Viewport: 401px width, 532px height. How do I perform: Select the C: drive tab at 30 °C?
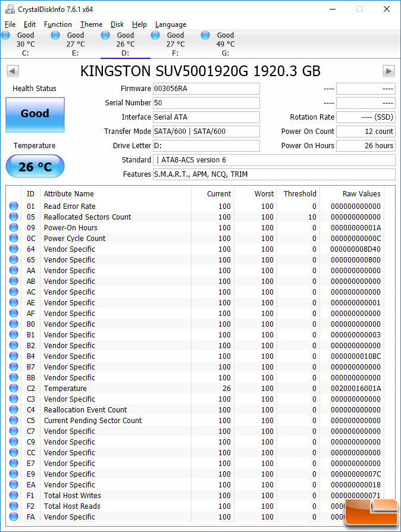coord(26,44)
